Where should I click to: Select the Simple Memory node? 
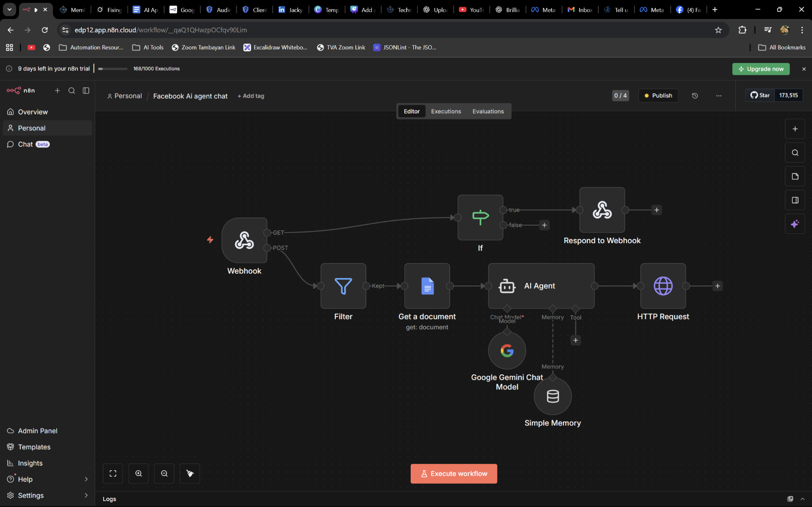point(553,396)
